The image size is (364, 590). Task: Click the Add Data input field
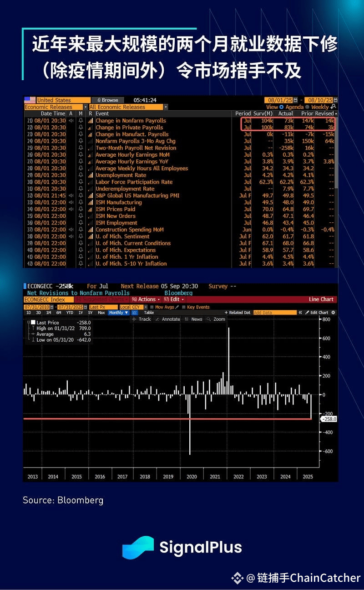[275, 313]
